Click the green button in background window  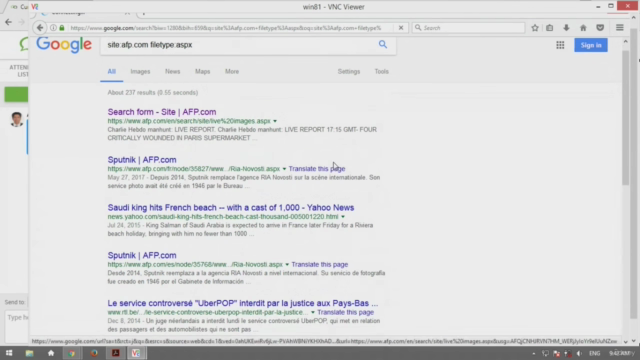[x=16, y=94]
